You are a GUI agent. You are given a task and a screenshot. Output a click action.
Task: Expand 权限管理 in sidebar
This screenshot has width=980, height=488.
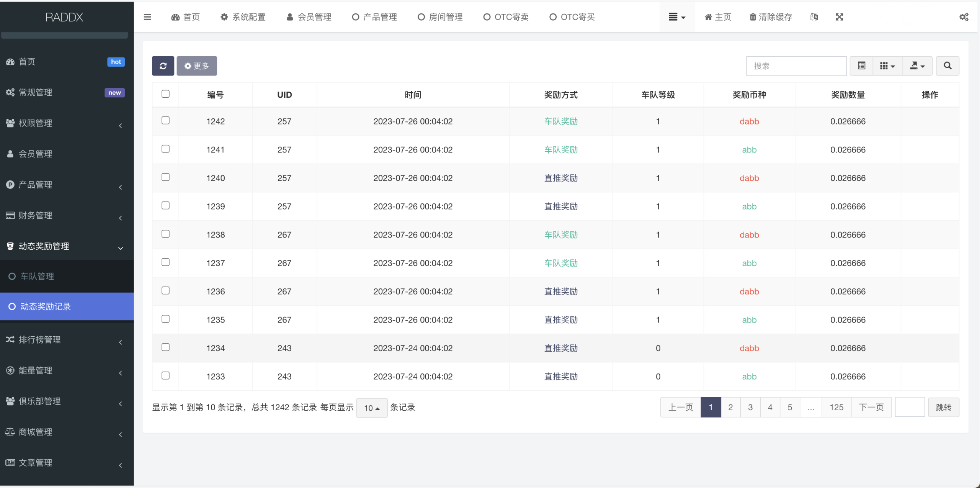pos(67,123)
